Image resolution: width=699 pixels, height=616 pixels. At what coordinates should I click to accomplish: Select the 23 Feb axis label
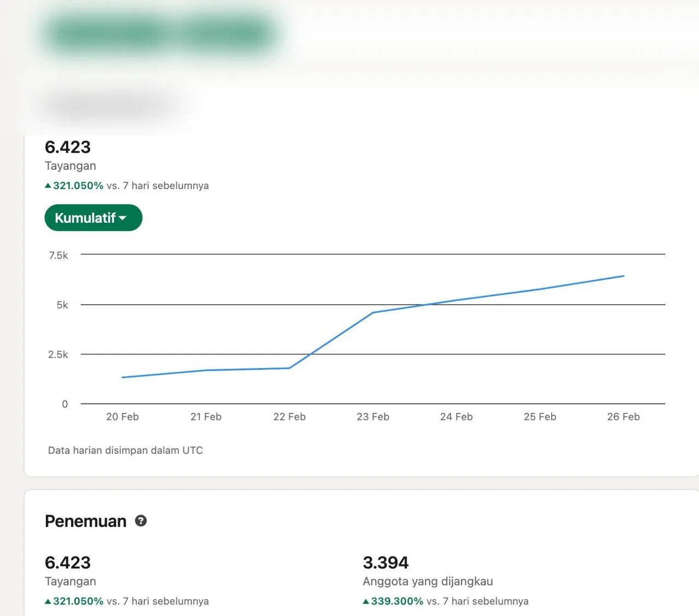click(373, 417)
